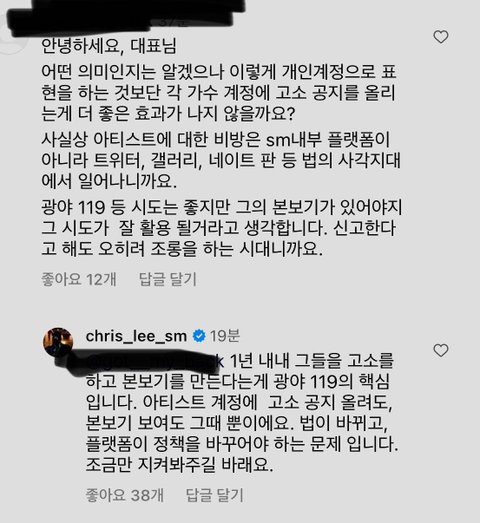The image size is (480, 523).
Task: Click the paragraph starting with 사실상 아티스트에
Action: point(221,160)
